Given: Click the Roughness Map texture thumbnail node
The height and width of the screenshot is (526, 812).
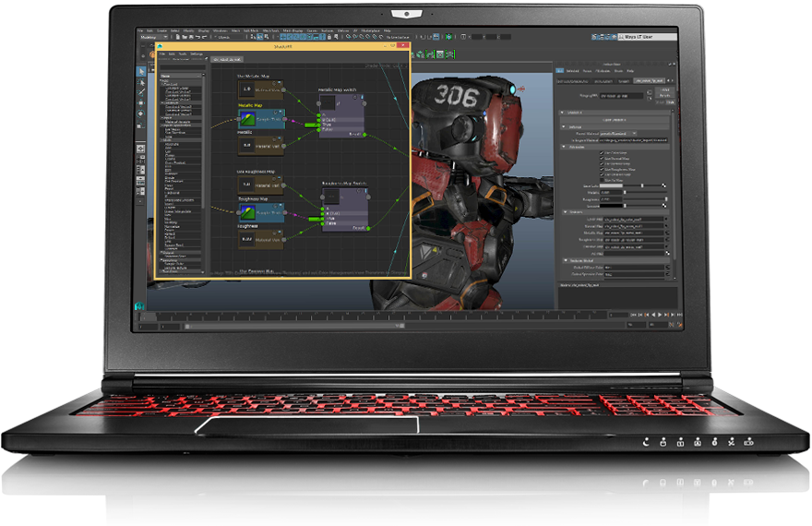Looking at the screenshot, I should click(x=247, y=213).
